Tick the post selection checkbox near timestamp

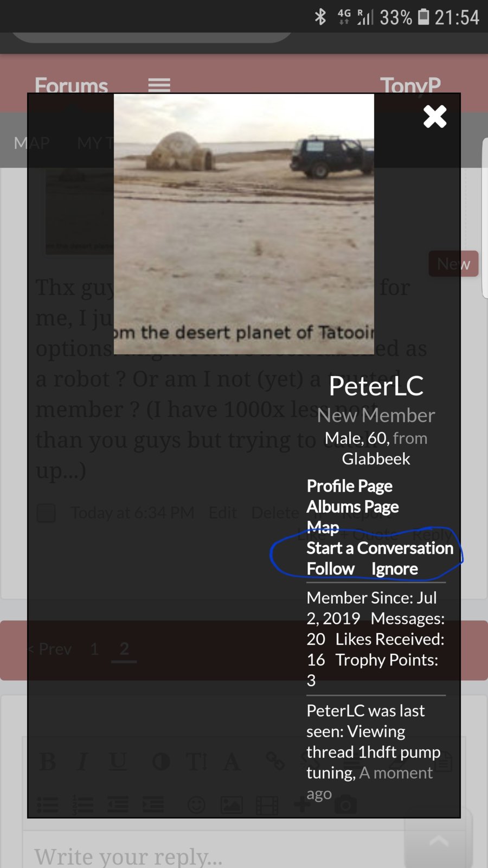point(46,513)
